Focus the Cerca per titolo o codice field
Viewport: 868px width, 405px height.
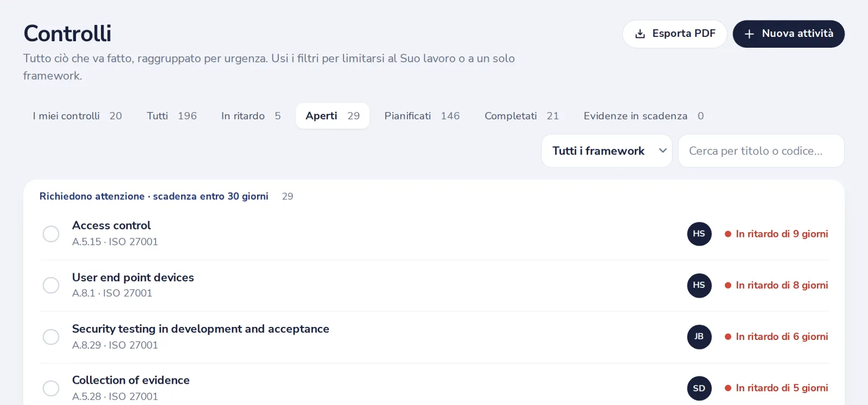point(761,151)
